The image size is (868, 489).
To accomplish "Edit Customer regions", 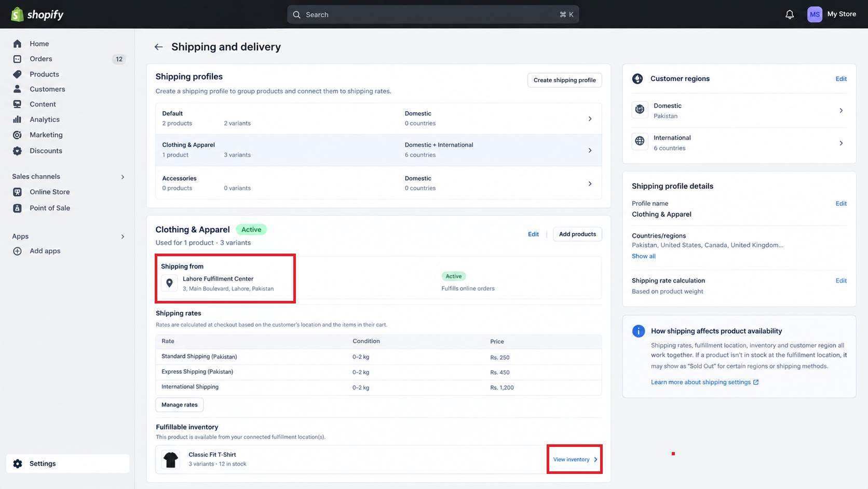I will pyautogui.click(x=841, y=79).
